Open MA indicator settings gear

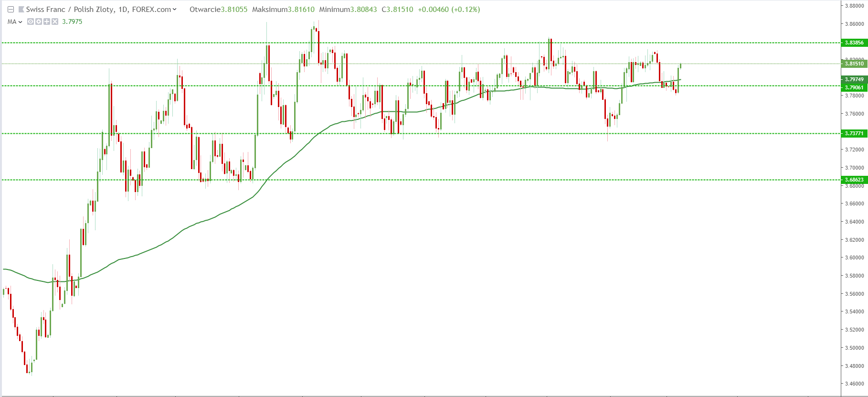click(39, 21)
